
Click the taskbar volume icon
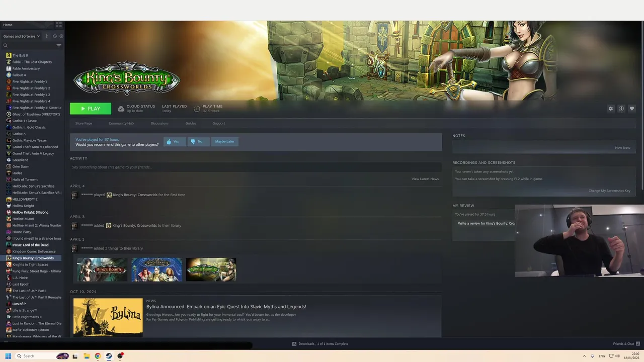click(x=617, y=356)
